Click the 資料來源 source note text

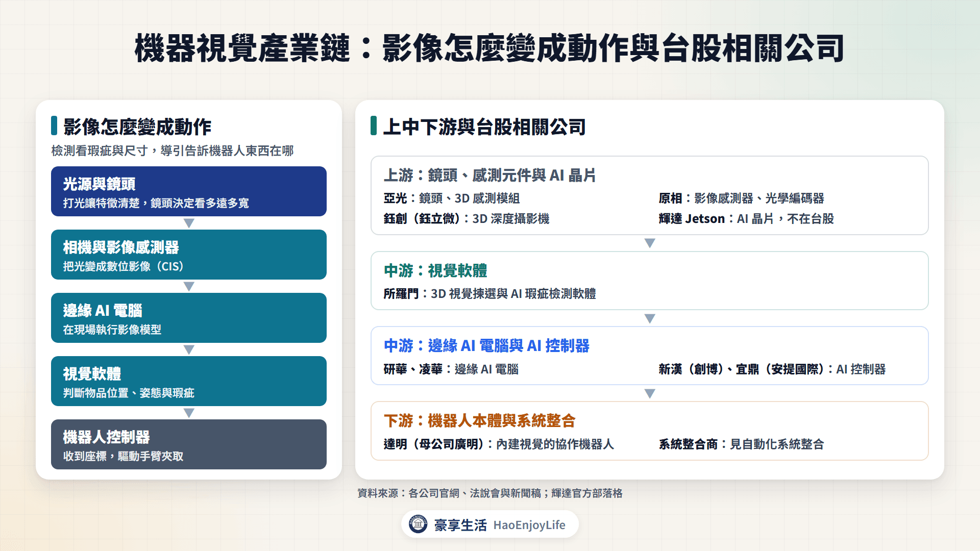point(490,493)
